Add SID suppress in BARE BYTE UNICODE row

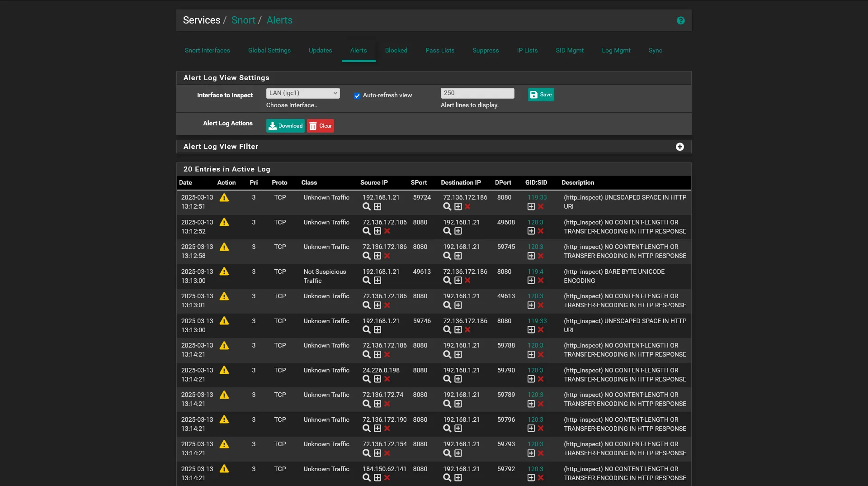pos(531,281)
